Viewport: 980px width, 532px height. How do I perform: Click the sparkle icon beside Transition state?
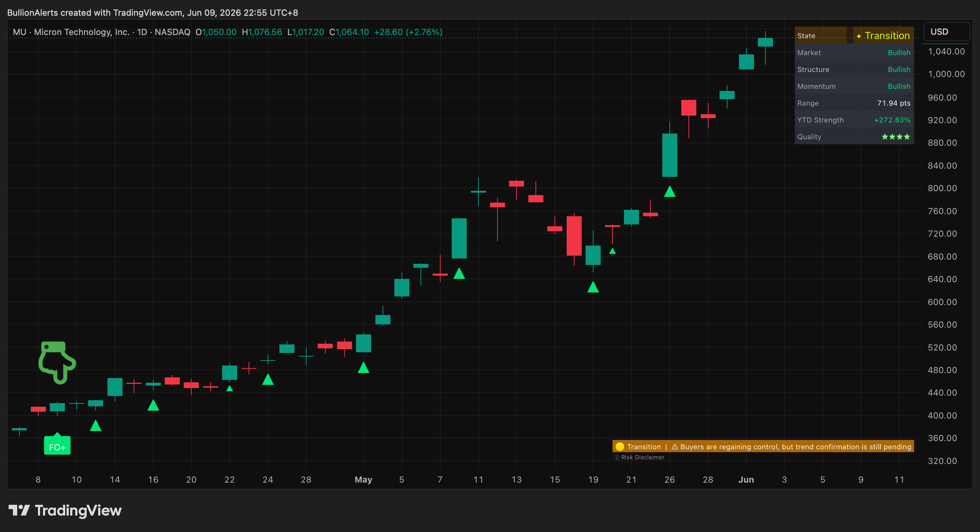tap(859, 36)
